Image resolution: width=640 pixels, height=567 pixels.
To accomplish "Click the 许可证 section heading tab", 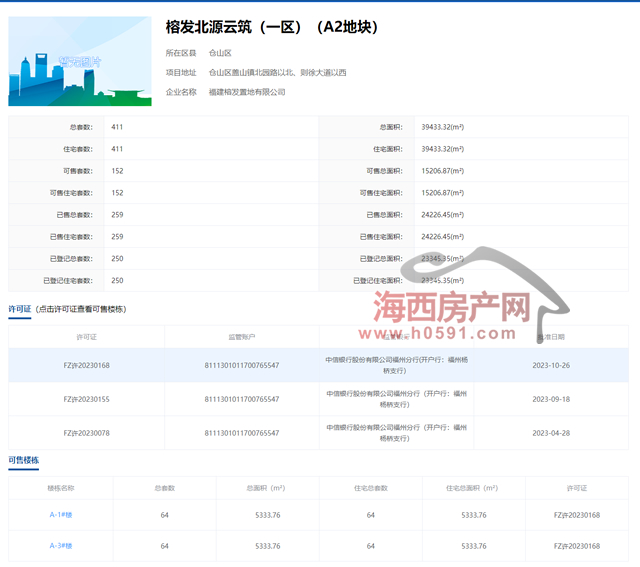I will (20, 310).
